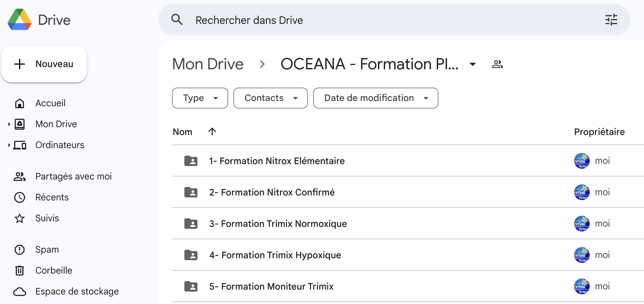Click the Spam warning icon
644x304 pixels.
[20, 250]
